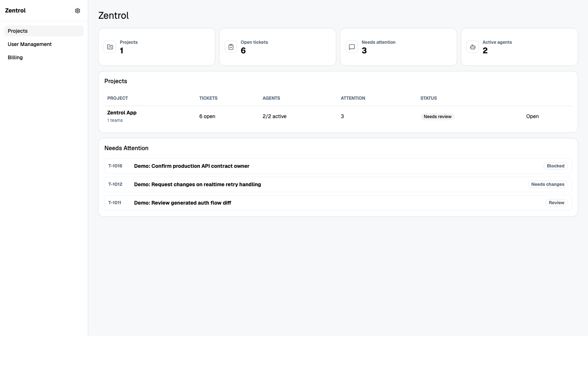Click the TICKETS column header

coord(208,98)
